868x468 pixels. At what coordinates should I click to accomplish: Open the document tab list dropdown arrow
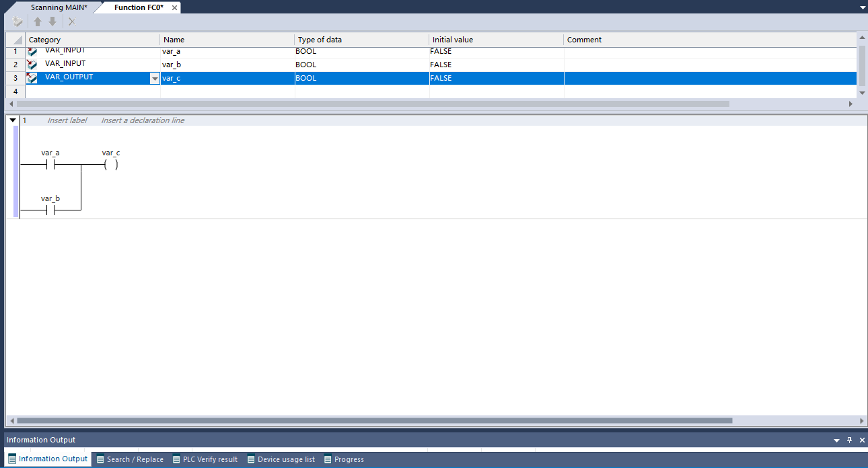(862, 7)
